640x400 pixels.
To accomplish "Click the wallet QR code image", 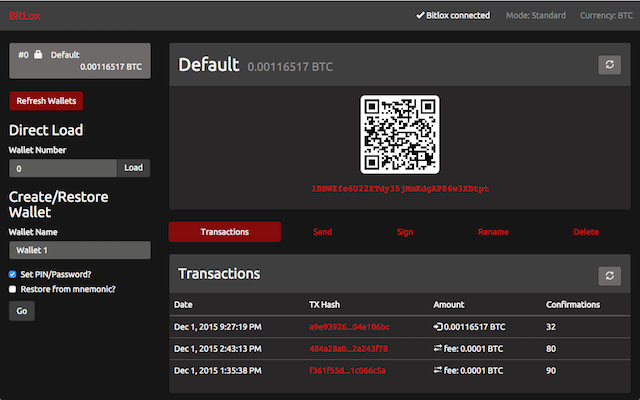I will [x=400, y=134].
